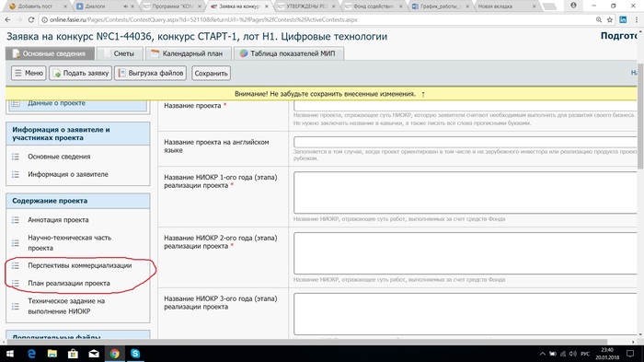Click НИОКР 2-ого года text area

[x=466, y=253]
